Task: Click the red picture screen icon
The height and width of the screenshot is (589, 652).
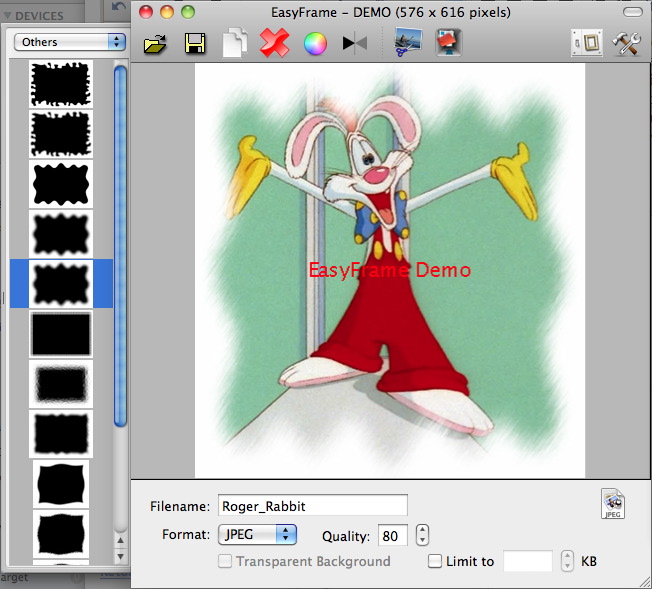Action: point(448,42)
